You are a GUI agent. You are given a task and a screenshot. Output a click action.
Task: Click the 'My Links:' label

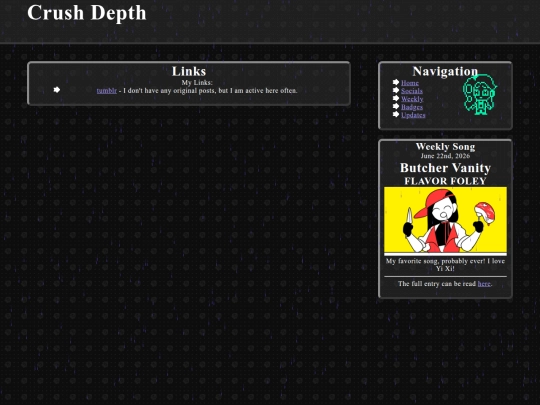coord(197,83)
